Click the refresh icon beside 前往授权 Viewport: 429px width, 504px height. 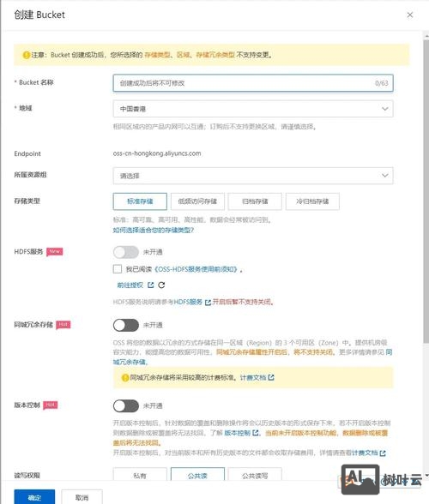point(161,285)
